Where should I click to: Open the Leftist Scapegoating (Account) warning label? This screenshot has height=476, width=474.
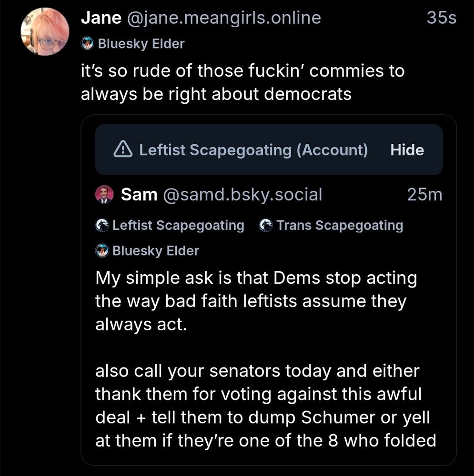[x=253, y=150]
